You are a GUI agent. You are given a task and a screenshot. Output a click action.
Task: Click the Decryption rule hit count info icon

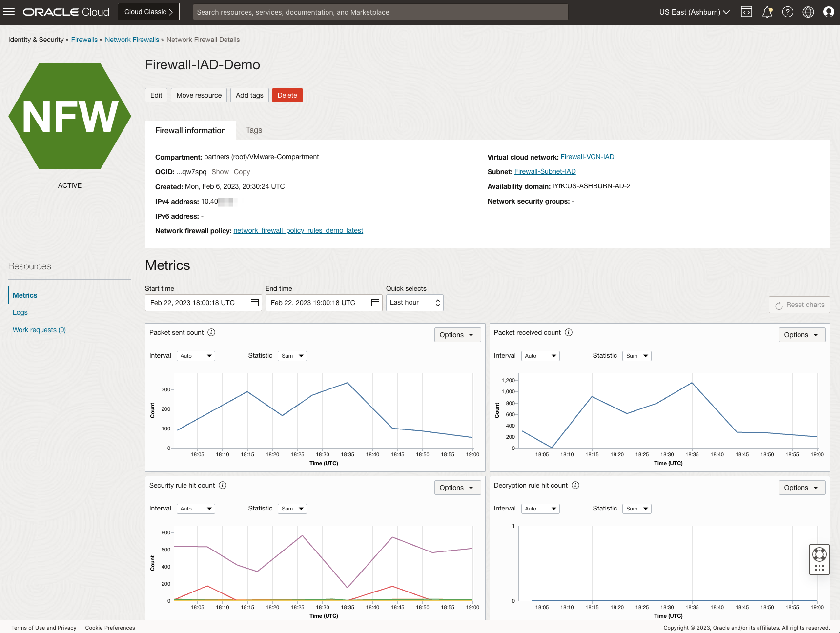coord(575,485)
